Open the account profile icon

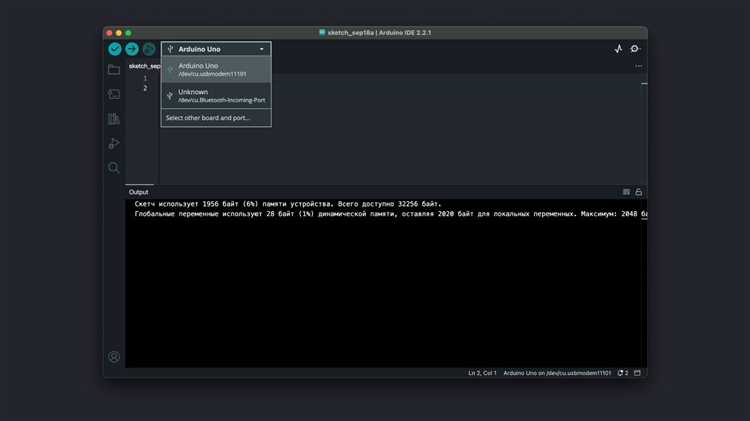point(114,357)
